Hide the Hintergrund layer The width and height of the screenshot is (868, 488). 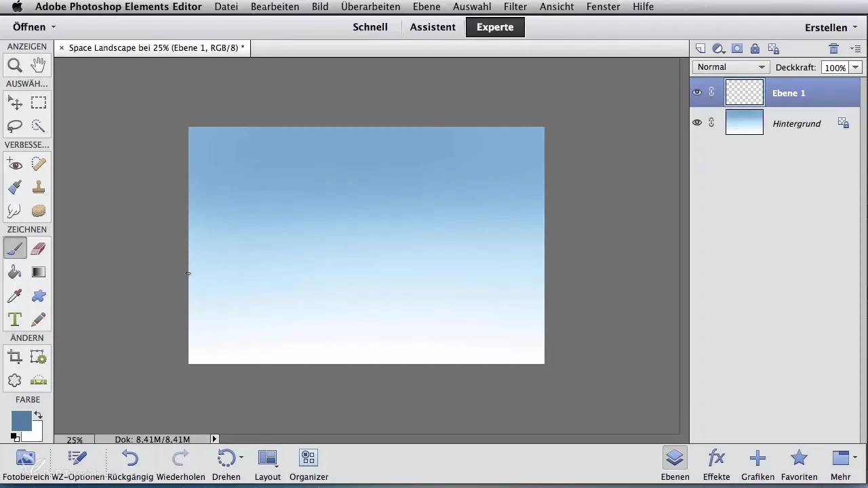click(697, 123)
